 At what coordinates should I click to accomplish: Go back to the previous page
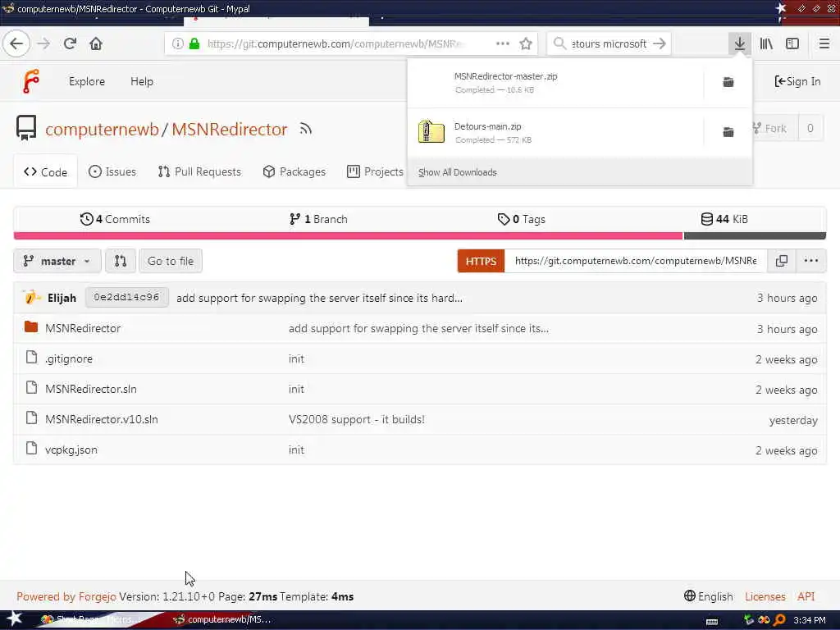pyautogui.click(x=16, y=43)
